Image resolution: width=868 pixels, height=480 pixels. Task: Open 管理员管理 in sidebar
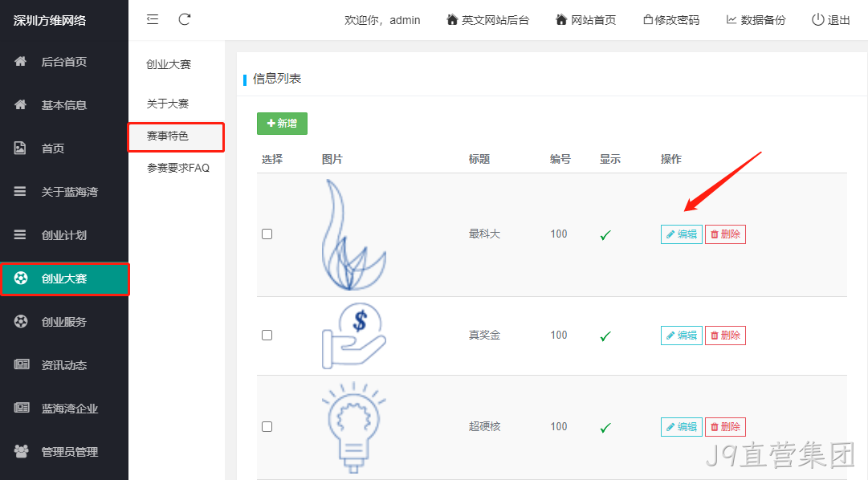tap(64, 452)
